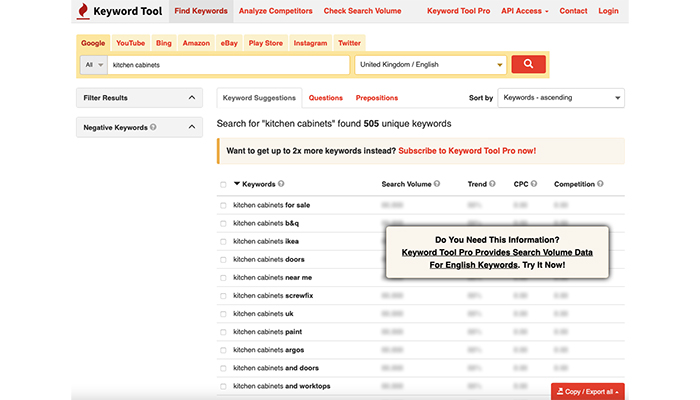This screenshot has height=400, width=700.
Task: Click the Search Volume column header
Action: point(406,184)
